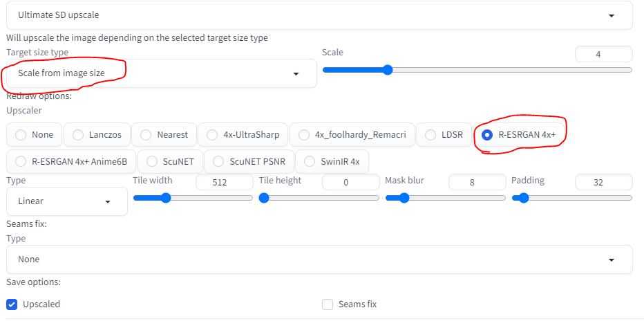
Task: Focus the Mask blur field showing 8
Action: click(x=477, y=182)
